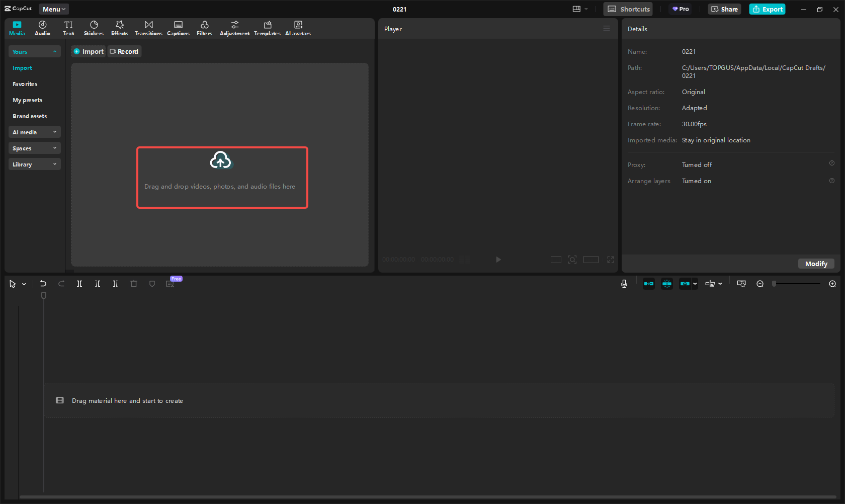Click the Delete right trim icon
This screenshot has width=845, height=504.
click(x=116, y=284)
